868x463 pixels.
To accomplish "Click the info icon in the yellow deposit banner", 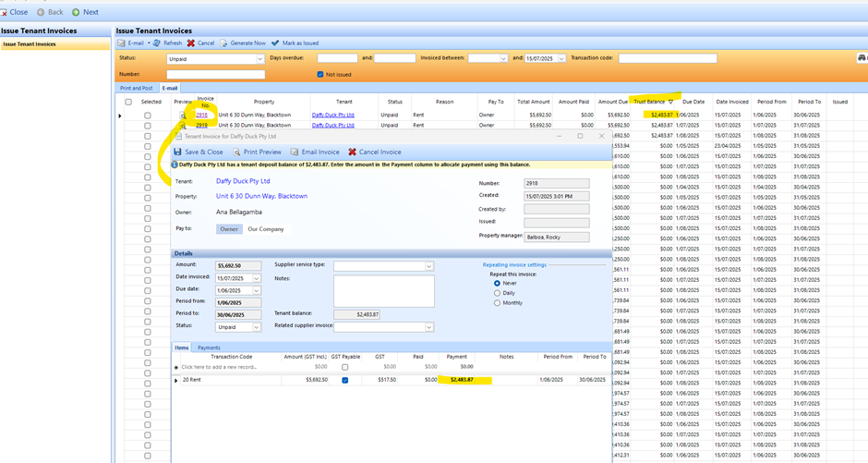I will point(175,164).
